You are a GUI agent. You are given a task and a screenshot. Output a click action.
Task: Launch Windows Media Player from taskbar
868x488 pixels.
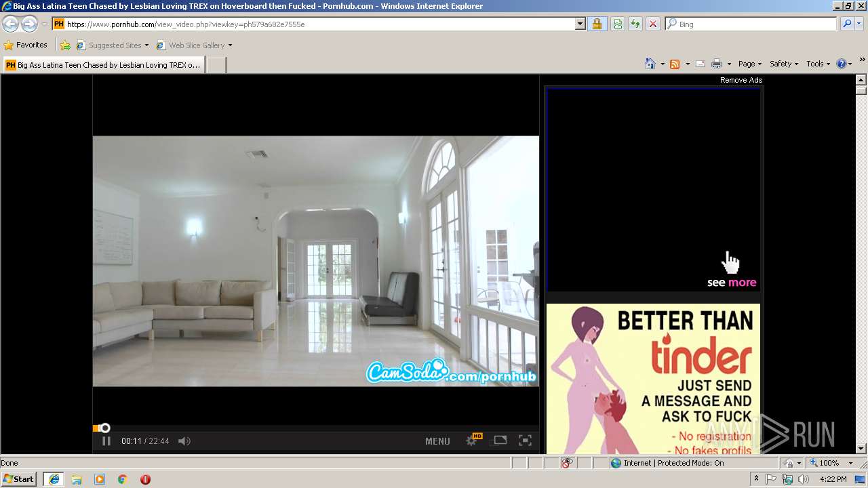point(100,479)
